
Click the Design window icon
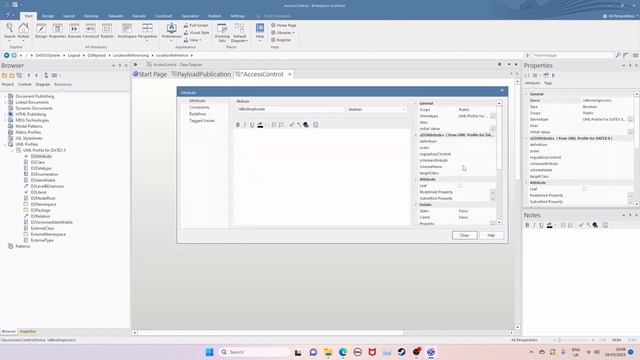point(41,31)
